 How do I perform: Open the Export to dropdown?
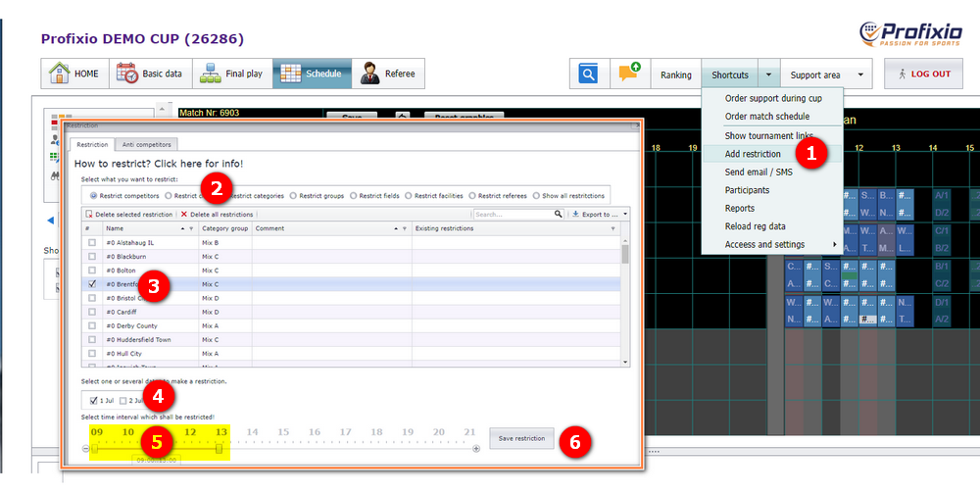(599, 215)
